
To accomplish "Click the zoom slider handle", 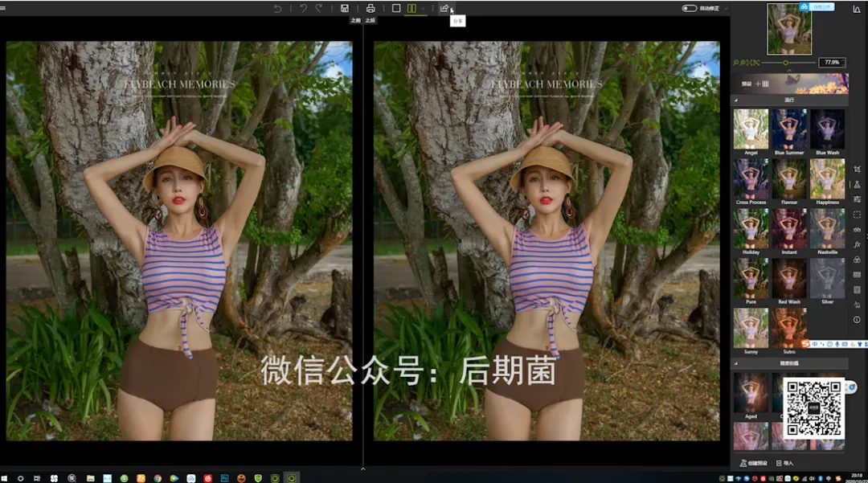I will (x=785, y=63).
